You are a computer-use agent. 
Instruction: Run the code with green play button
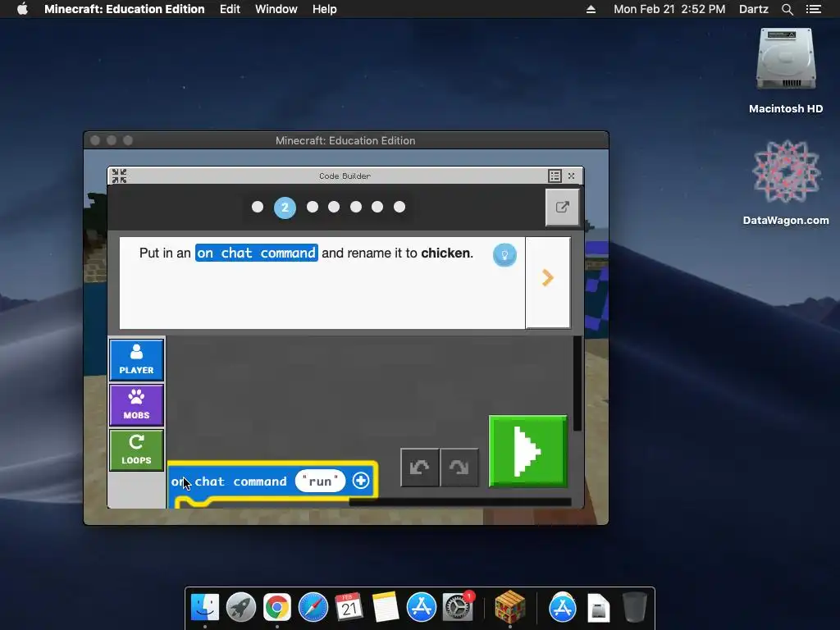(x=527, y=451)
